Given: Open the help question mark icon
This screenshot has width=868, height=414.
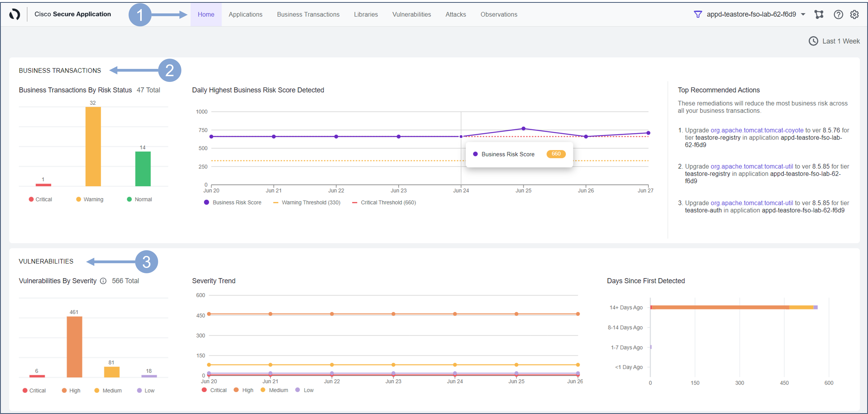Looking at the screenshot, I should pos(838,14).
